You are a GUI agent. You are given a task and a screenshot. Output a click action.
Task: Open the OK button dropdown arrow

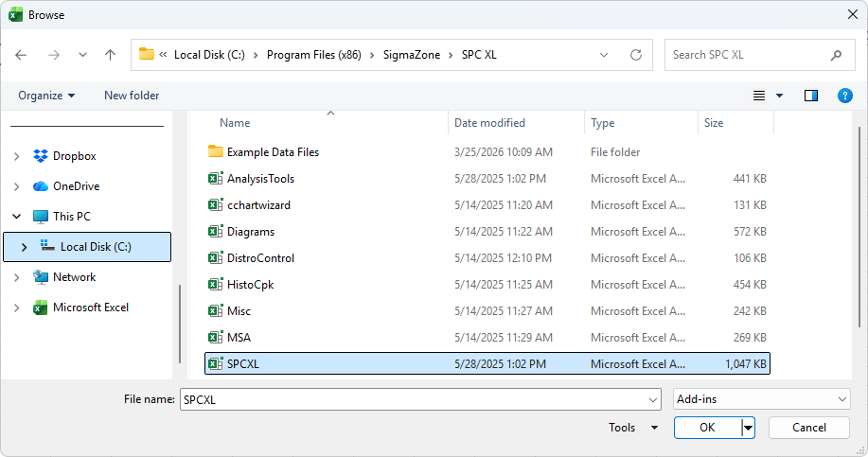[749, 428]
